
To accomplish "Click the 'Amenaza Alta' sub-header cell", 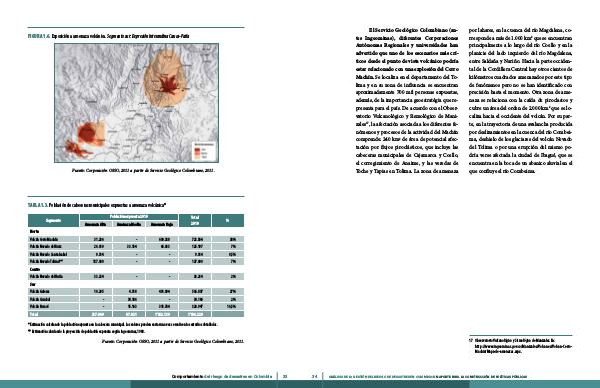I will click(x=96, y=224).
